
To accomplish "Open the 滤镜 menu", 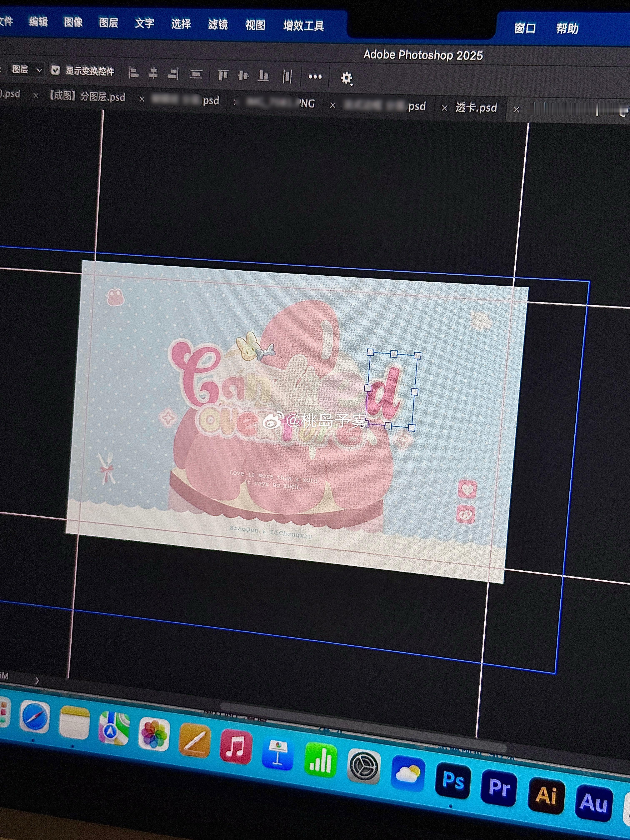I will 218,25.
